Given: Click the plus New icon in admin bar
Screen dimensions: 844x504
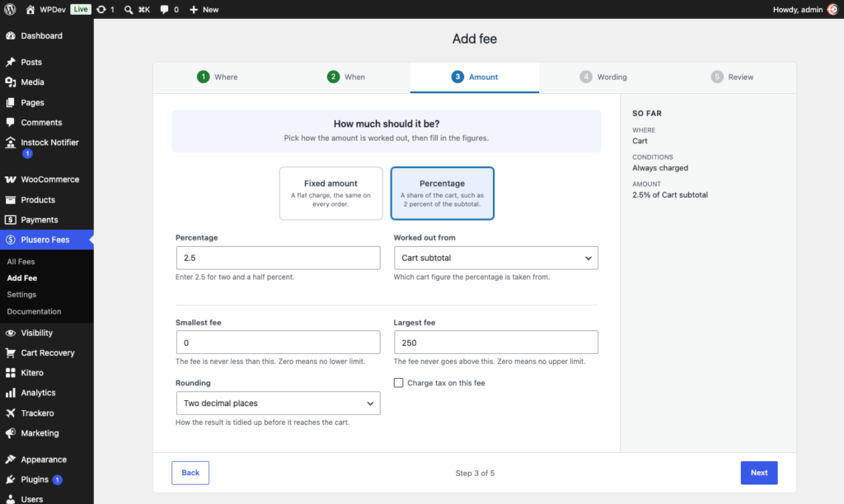Looking at the screenshot, I should coord(194,10).
